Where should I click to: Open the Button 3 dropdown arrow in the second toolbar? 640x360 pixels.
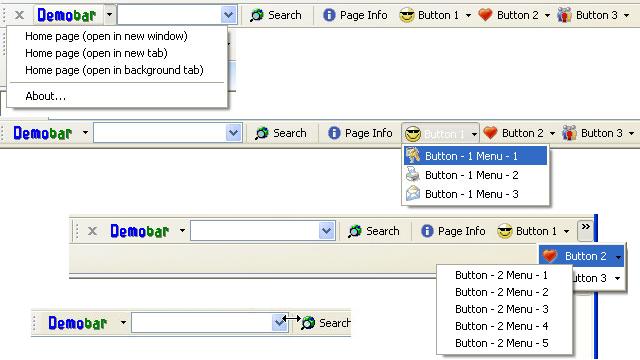(x=631, y=133)
